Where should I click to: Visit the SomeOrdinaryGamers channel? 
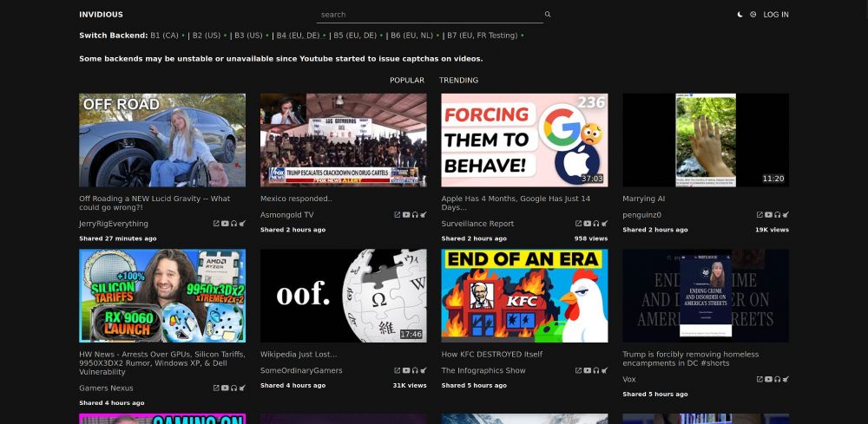pyautogui.click(x=301, y=370)
